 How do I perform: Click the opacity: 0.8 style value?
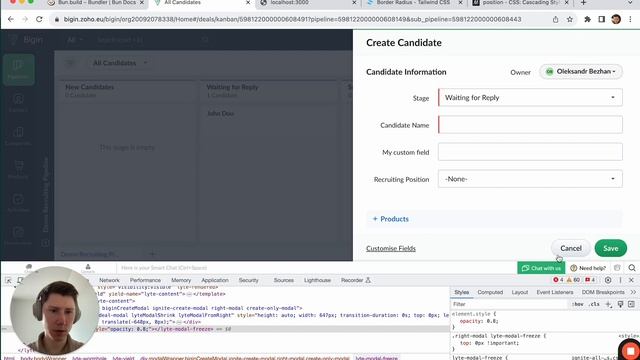tap(493, 321)
